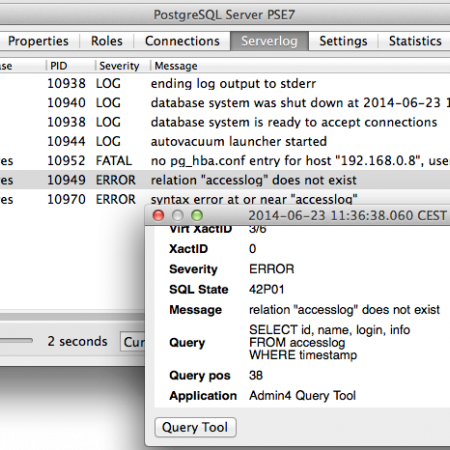Select row 'database system was shut down'
Image resolution: width=450 pixels, height=450 pixels.
225,103
